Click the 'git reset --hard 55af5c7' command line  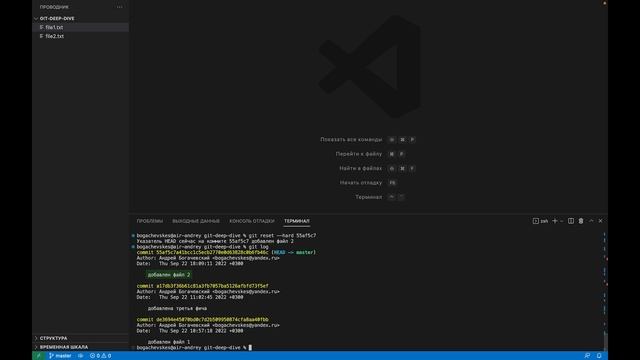coord(282,236)
